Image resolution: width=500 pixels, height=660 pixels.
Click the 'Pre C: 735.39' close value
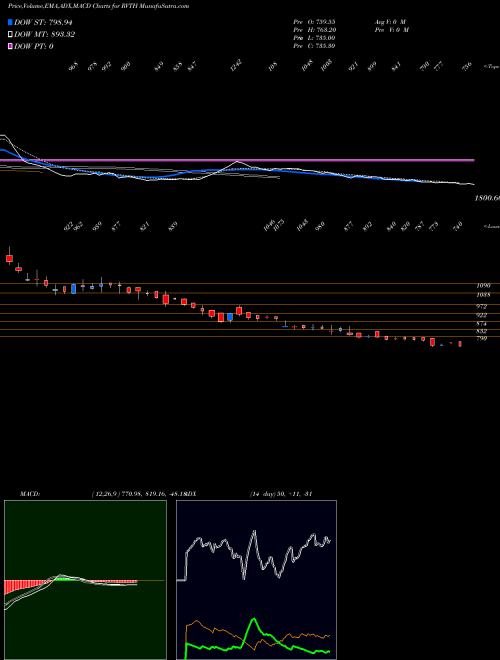click(314, 46)
